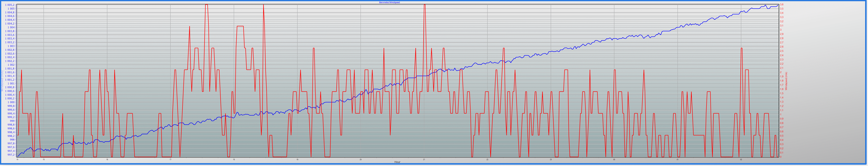
Task: Click the "1 001" barometer axis value
Action: 11,84
